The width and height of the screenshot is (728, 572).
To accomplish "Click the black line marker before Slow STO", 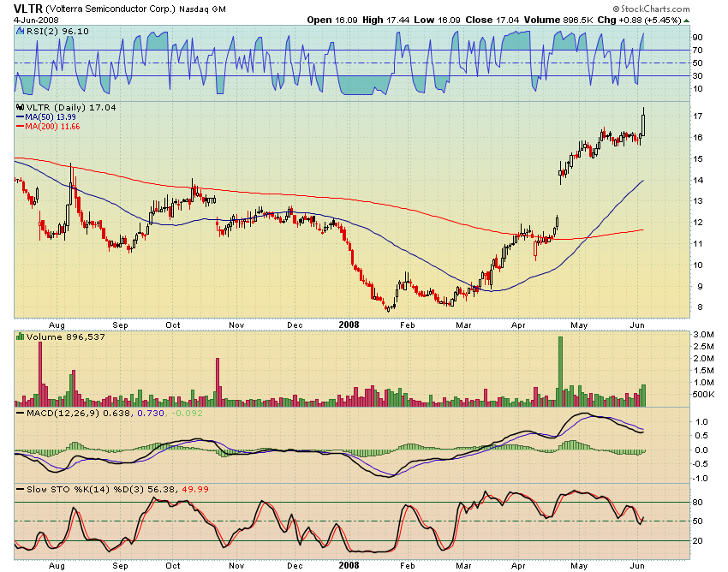I will (20, 489).
